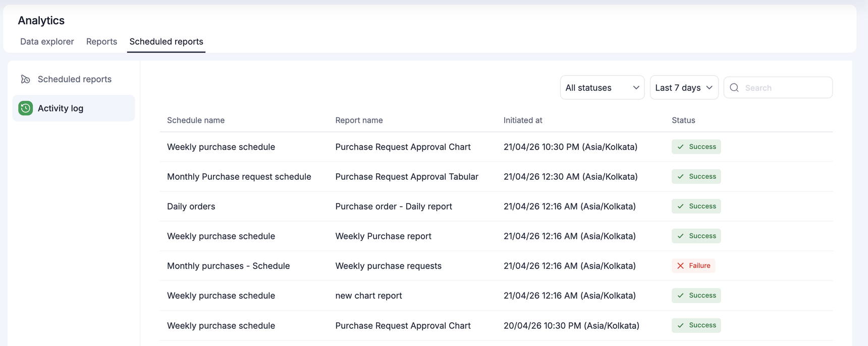The height and width of the screenshot is (346, 868).
Task: Click the new chart report row checkmark
Action: [680, 295]
